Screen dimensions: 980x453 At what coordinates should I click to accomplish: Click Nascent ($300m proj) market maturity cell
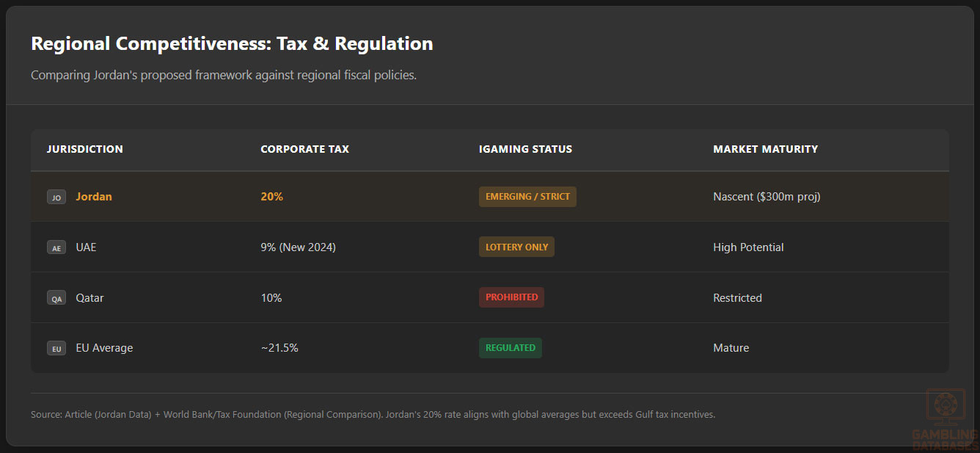767,197
